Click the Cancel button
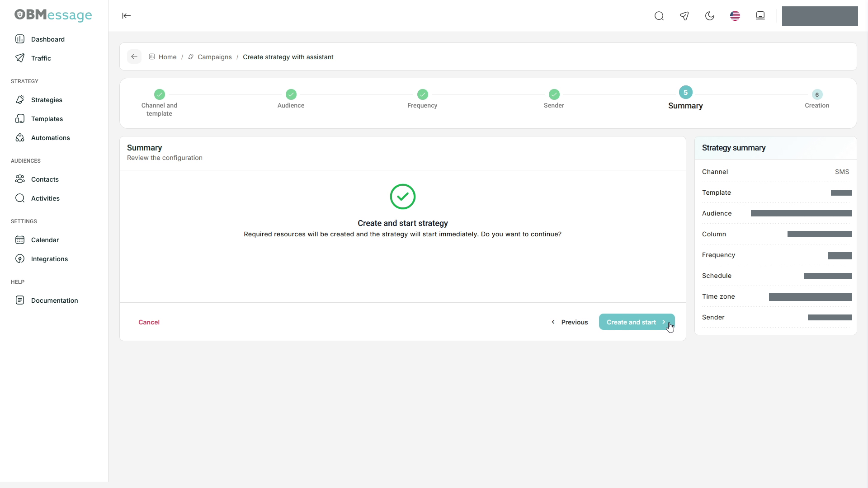868x488 pixels. (149, 322)
